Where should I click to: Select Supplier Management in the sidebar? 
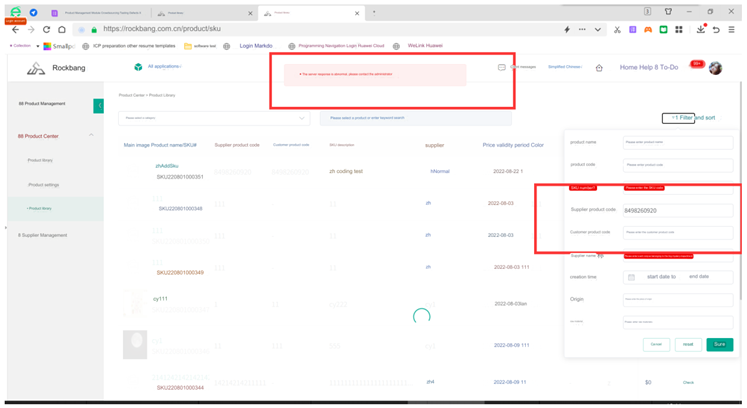click(x=43, y=235)
